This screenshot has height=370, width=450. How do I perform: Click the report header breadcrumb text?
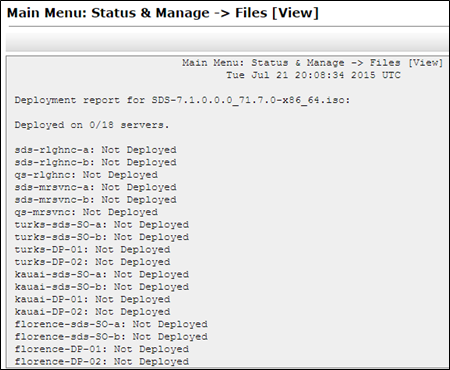tap(312, 63)
